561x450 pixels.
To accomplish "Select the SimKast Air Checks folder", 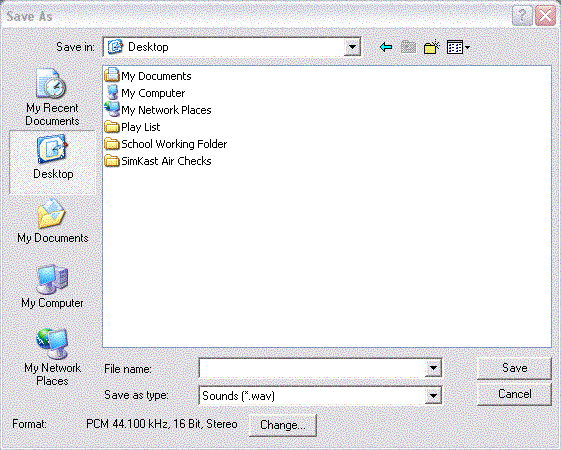I will point(158,161).
